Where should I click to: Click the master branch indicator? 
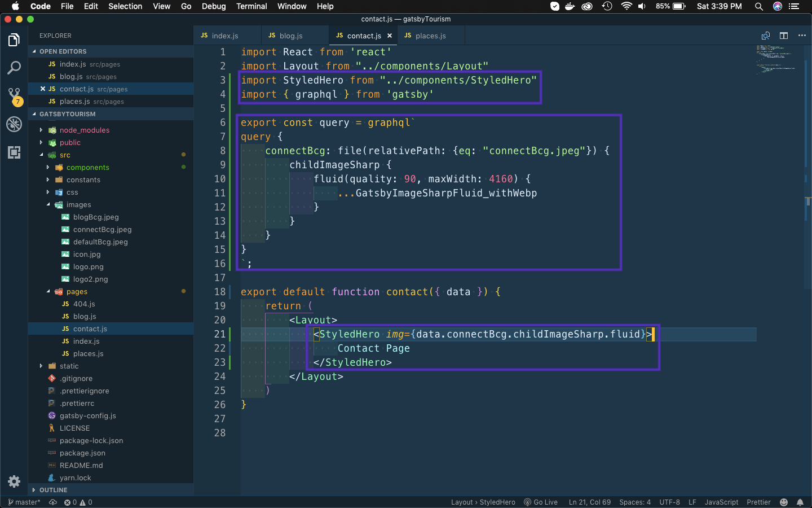24,502
